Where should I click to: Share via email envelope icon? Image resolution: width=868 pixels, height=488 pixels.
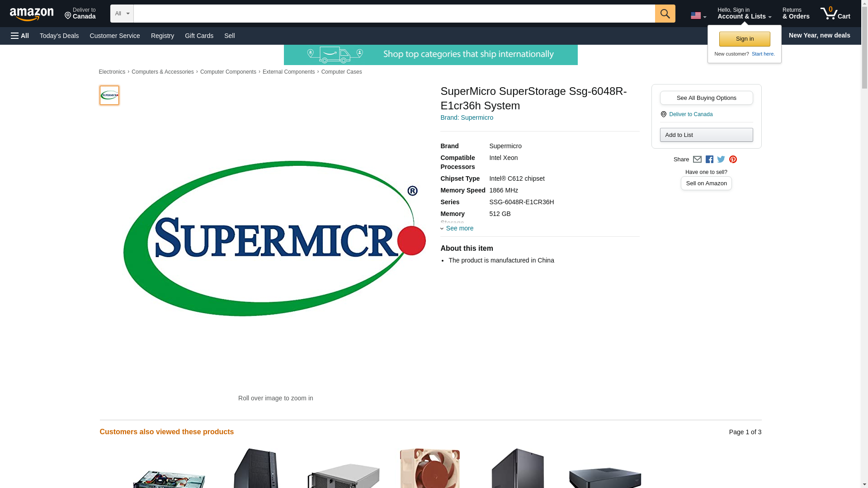coord(697,160)
